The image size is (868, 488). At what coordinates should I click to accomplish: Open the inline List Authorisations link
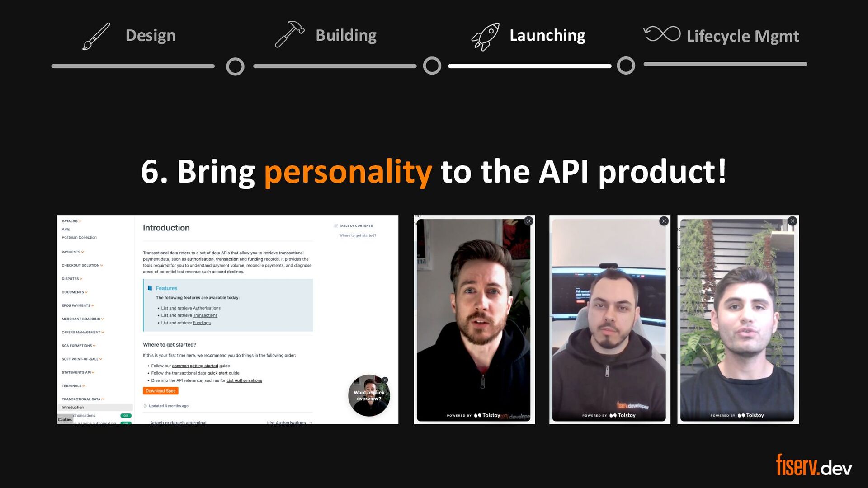click(x=244, y=380)
